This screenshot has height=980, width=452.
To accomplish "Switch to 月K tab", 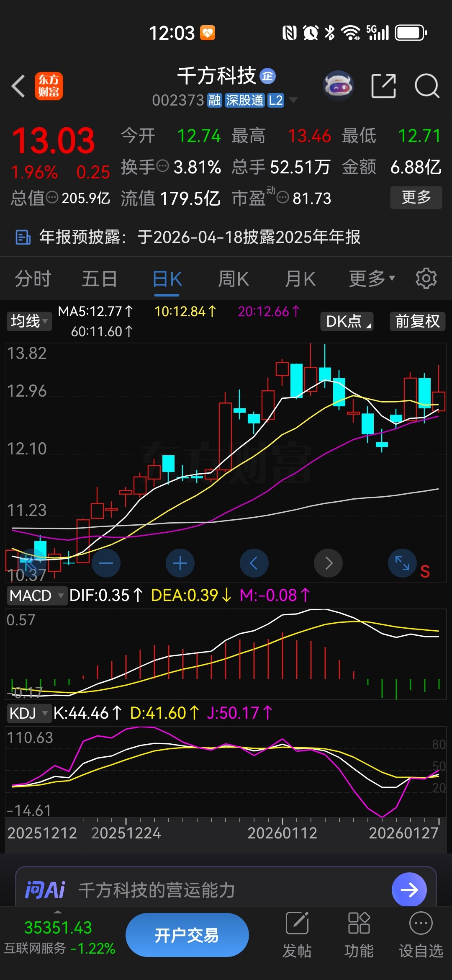I will (300, 278).
